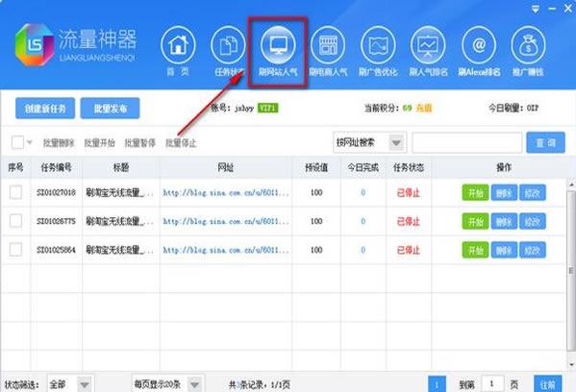The height and width of the screenshot is (392, 576).
Task: Click the 已停止 status of task SI01027018
Action: pos(408,192)
